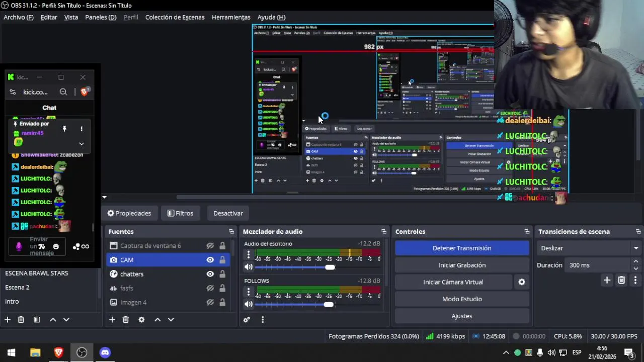The image size is (644, 362).
Task: Pop out Mezclador de audio dock
Action: pos(384,231)
